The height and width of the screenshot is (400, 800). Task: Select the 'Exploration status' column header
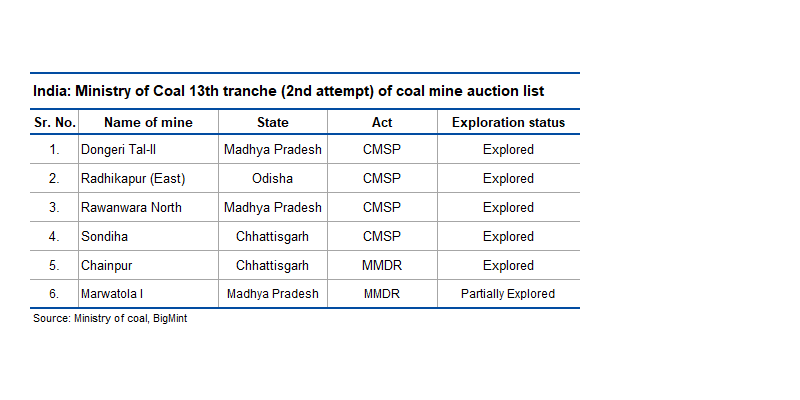[508, 123]
